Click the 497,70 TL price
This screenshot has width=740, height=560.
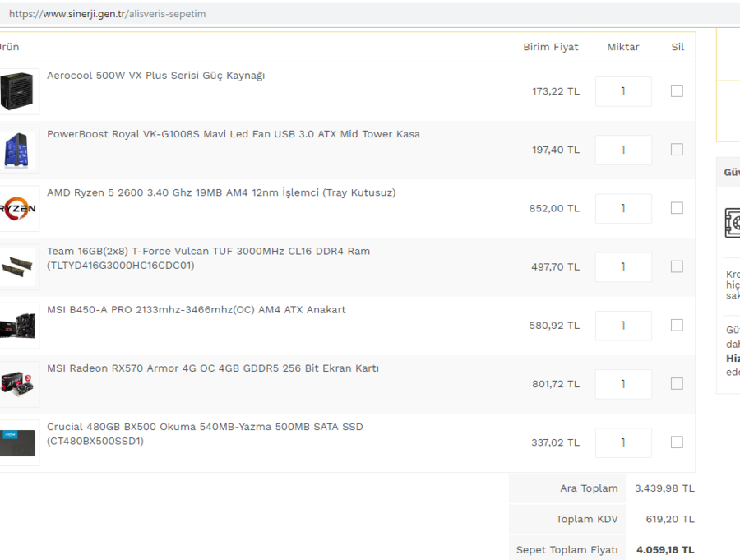click(555, 266)
